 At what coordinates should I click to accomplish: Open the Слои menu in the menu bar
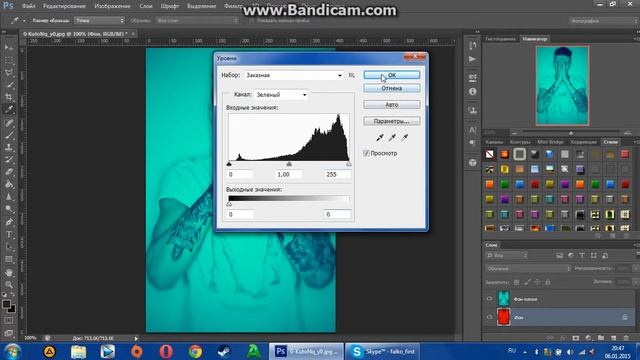(146, 6)
